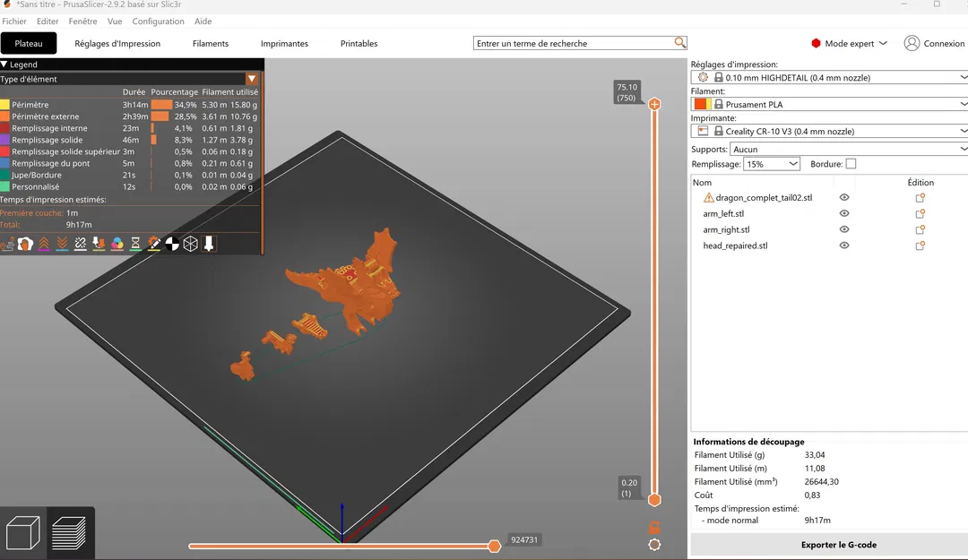Open the Creality CR-10 V3 printer dropdown
The width and height of the screenshot is (968, 560).
pyautogui.click(x=829, y=131)
